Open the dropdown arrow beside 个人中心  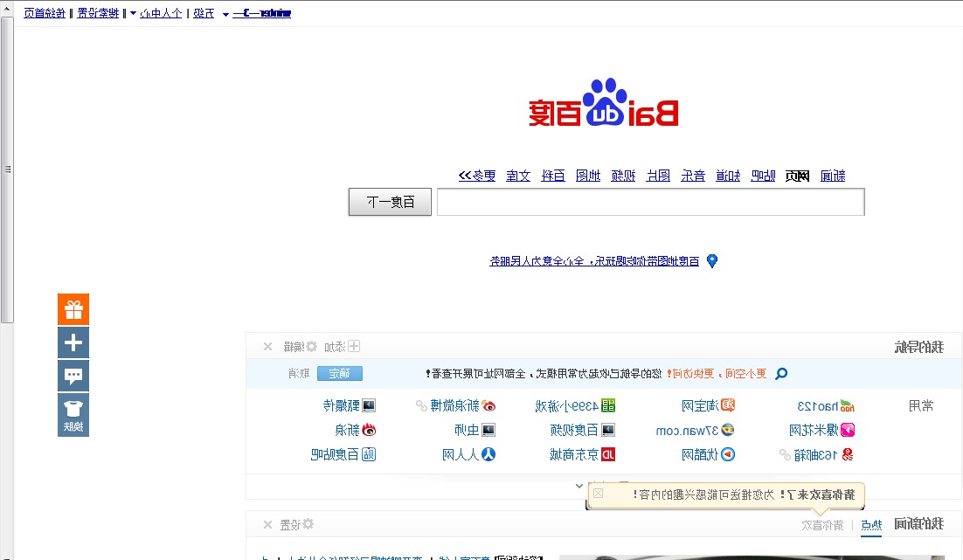click(133, 13)
